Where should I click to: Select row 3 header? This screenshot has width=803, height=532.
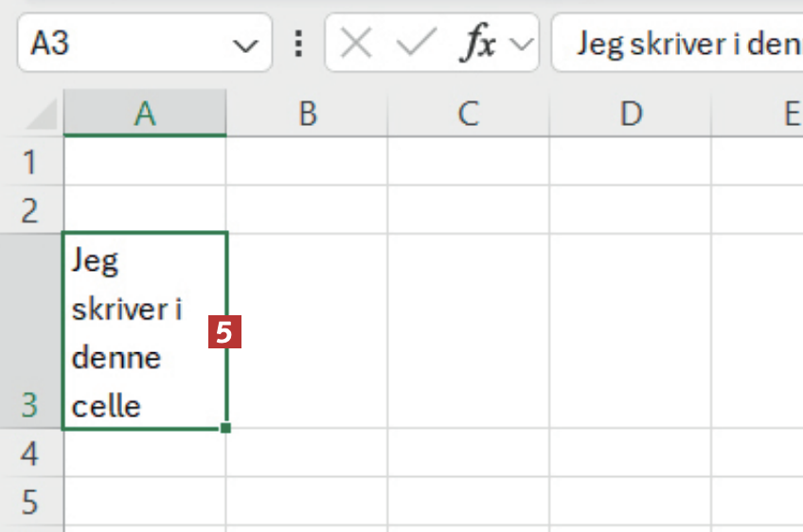30,331
